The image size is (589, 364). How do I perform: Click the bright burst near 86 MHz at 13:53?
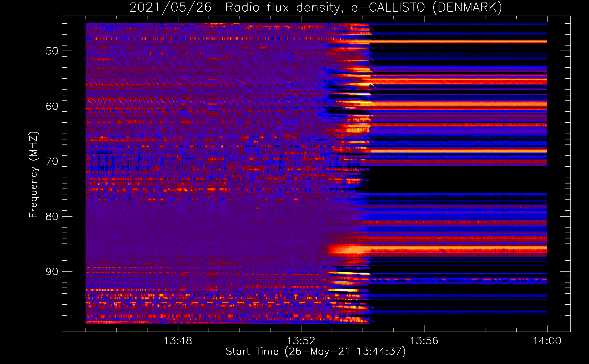pos(348,250)
